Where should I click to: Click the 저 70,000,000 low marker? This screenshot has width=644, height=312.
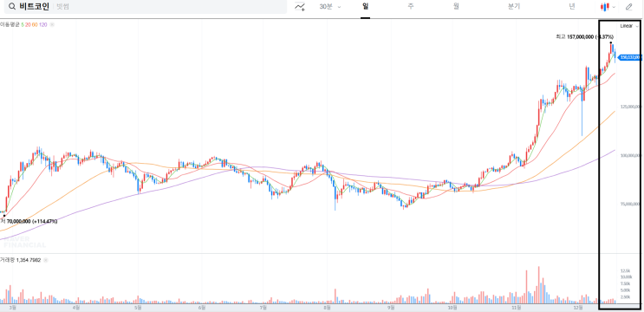click(29, 221)
